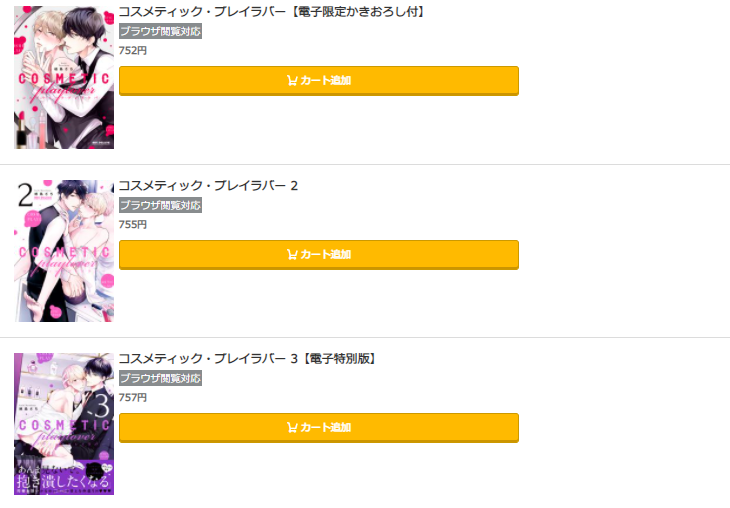Click ブラウザ閲覧対応 badge for volume 3
This screenshot has height=508, width=730.
pyautogui.click(x=161, y=378)
